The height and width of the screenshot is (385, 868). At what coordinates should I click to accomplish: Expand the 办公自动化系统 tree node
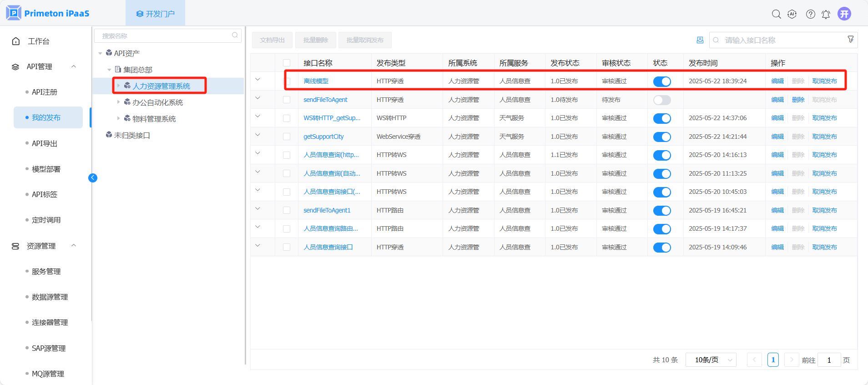(x=118, y=102)
